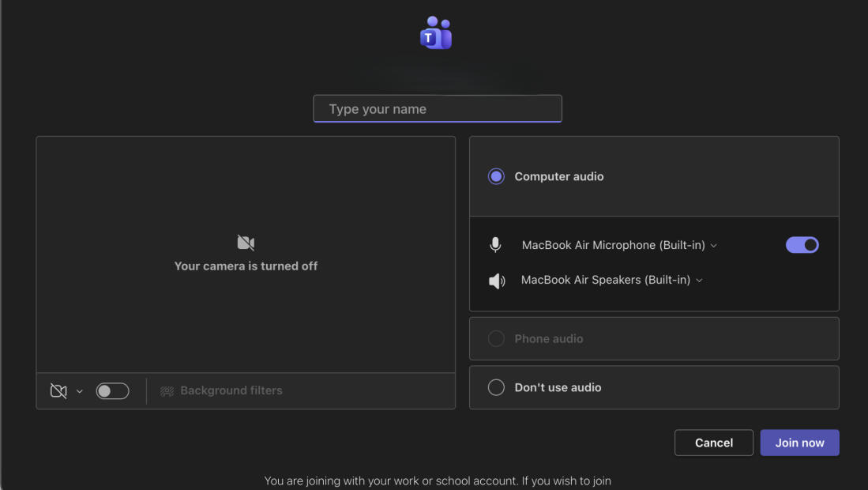Click the work or school account notice text
Screen dimensions: 868x490
438,481
